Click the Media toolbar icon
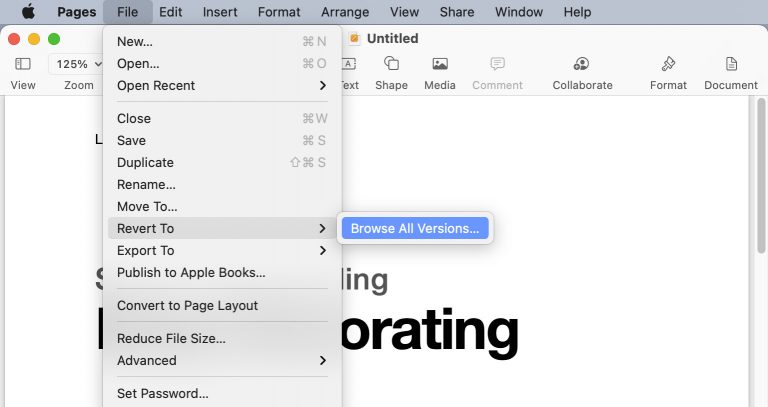Screen dimensions: 768x407 point(440,64)
